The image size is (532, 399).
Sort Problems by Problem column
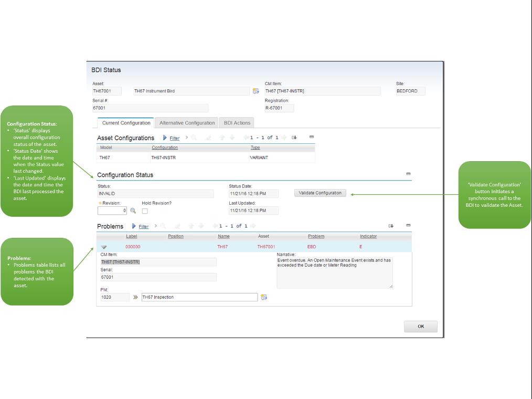[316, 236]
